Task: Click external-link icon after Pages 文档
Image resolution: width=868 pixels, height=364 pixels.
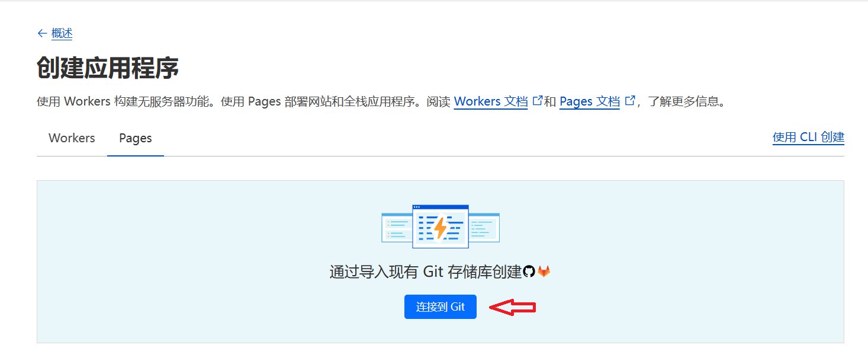Action: 630,101
